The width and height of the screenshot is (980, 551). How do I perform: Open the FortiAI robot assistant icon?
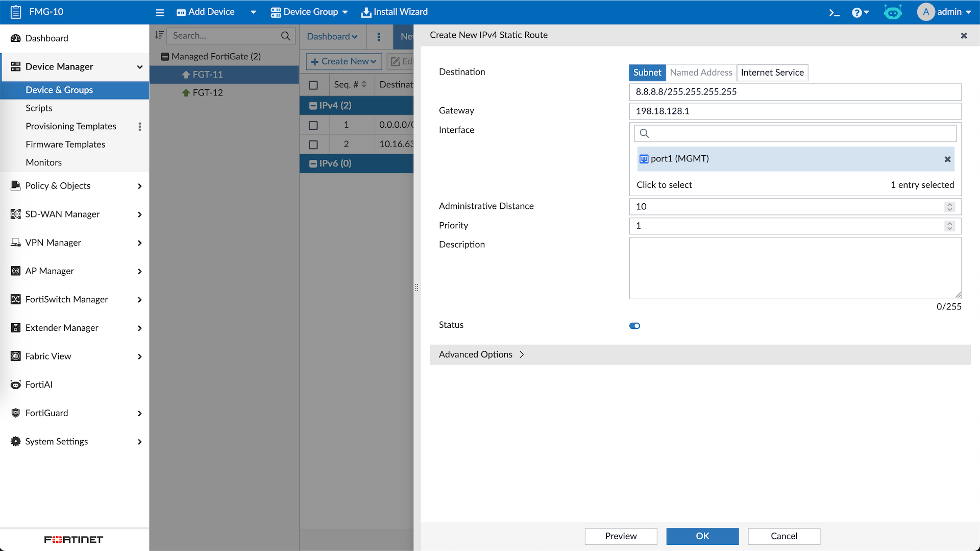(x=893, y=12)
